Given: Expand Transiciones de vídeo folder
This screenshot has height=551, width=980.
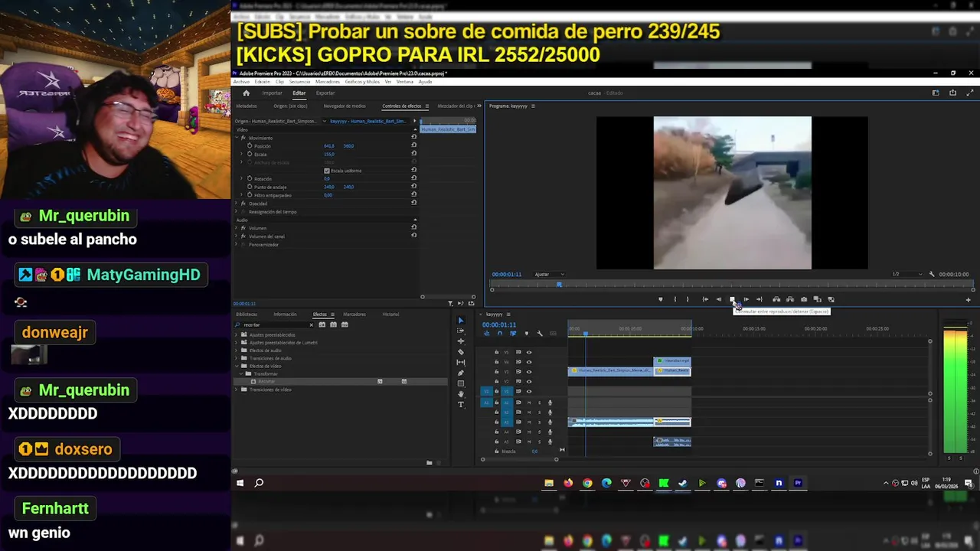Looking at the screenshot, I should coord(237,390).
